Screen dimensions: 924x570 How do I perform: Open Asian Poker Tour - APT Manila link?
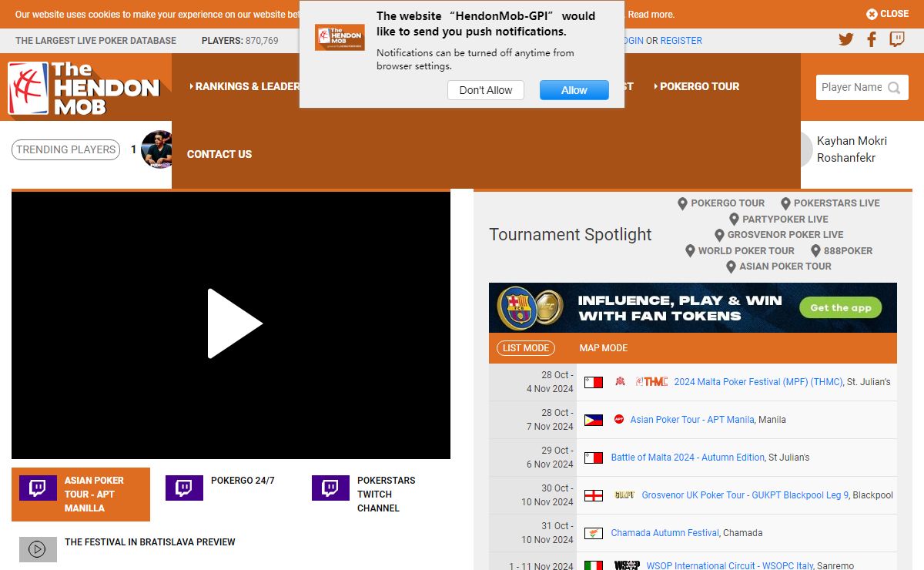[x=692, y=420]
